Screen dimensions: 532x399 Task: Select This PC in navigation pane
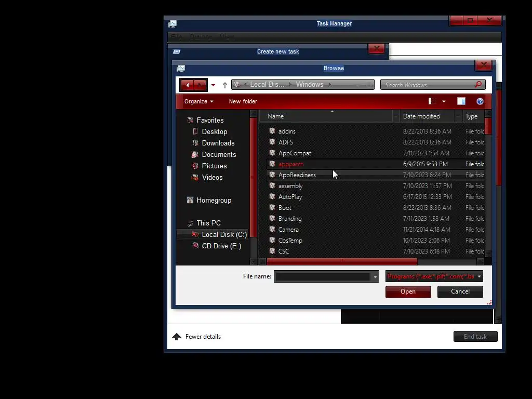208,223
